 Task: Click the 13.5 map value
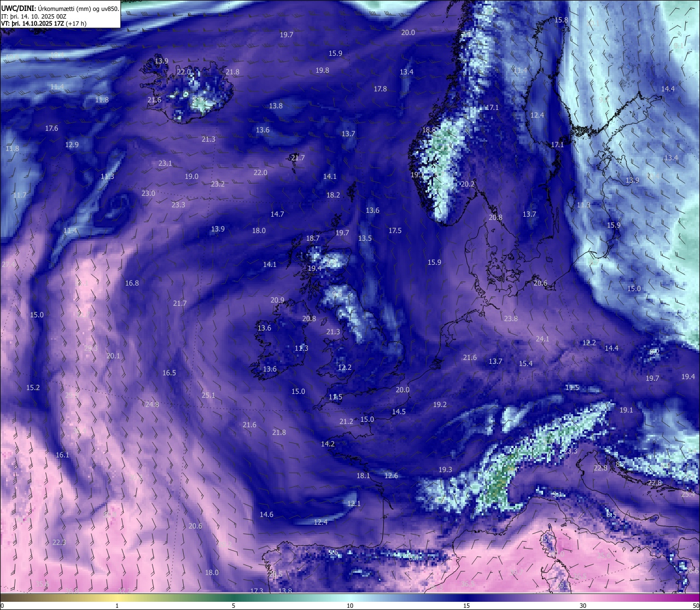pos(365,239)
